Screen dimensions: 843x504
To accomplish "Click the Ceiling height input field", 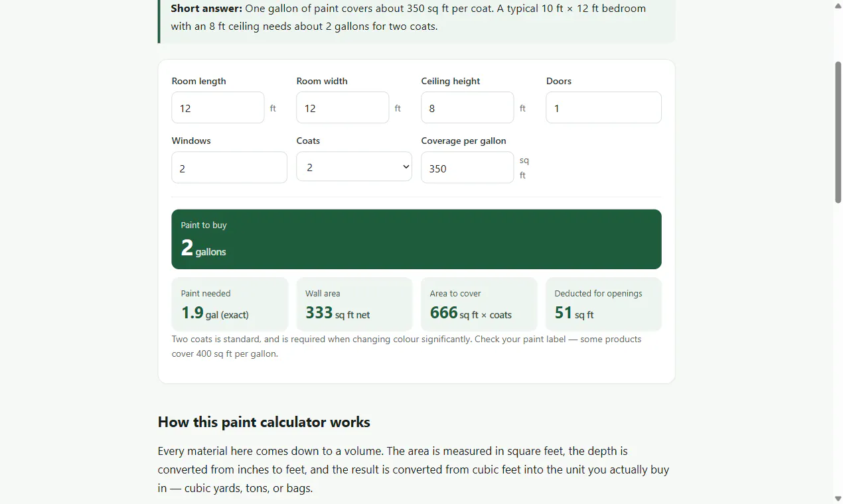I will [x=467, y=107].
